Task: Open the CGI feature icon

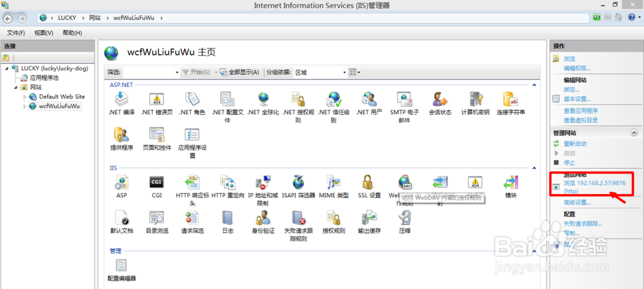Action: click(156, 183)
